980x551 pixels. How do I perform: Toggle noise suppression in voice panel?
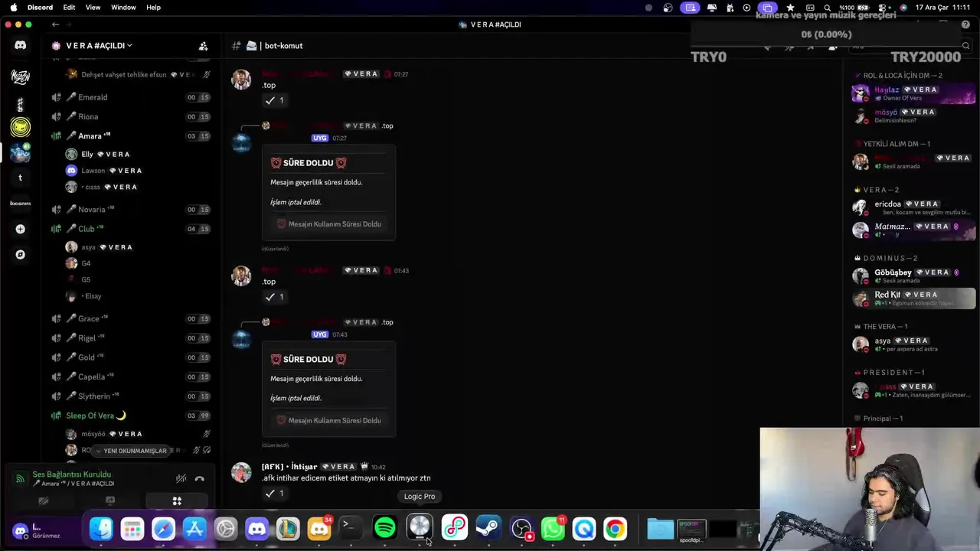coord(181,479)
